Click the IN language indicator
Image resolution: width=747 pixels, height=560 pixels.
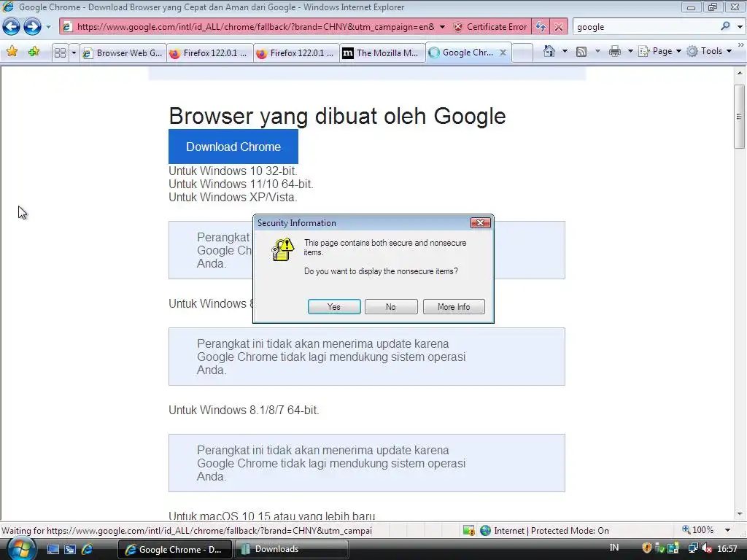click(x=614, y=548)
